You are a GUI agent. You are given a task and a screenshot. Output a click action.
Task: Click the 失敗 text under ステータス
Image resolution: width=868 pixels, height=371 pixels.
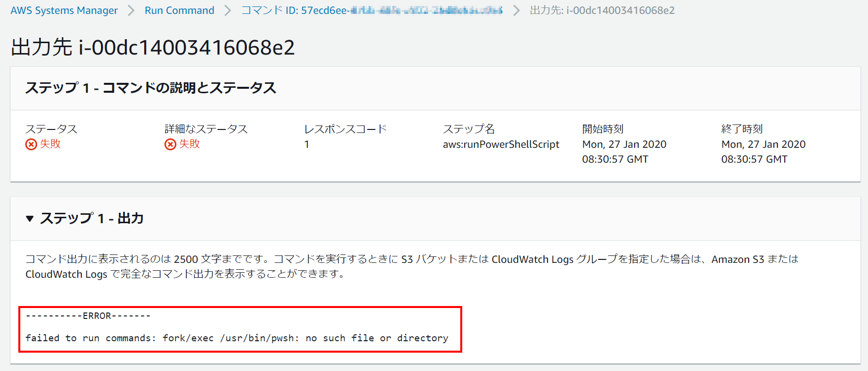[50, 144]
